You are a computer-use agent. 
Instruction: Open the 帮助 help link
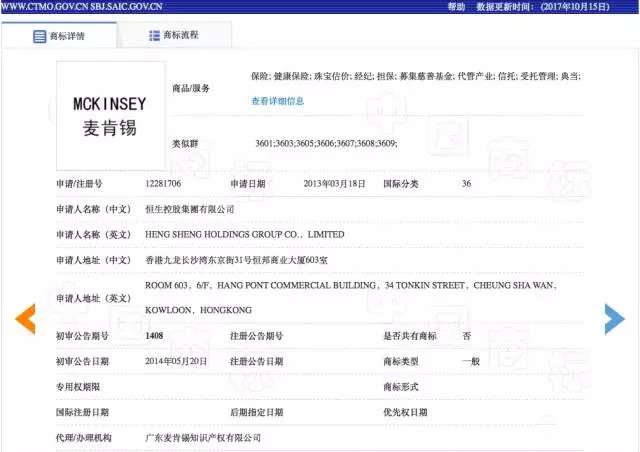456,6
